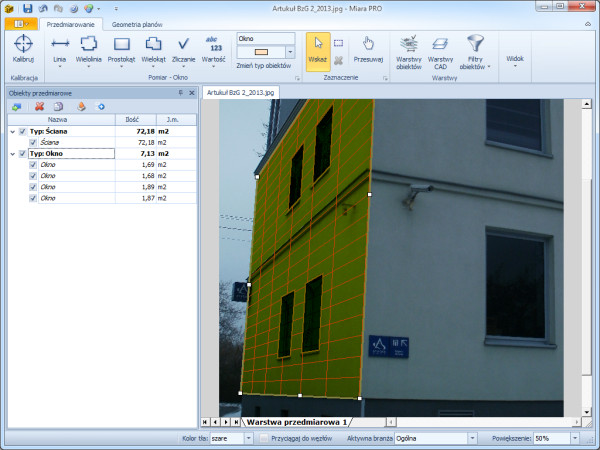Click the red X delete icon in objects panel

39,105
